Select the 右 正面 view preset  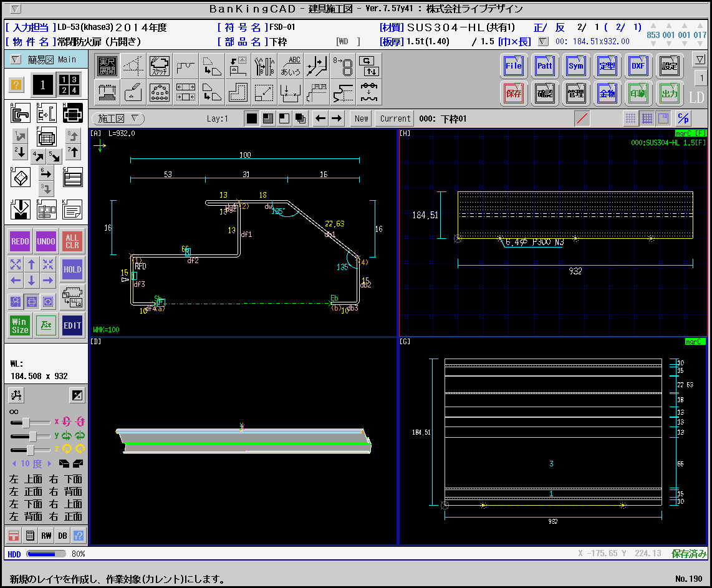(x=66, y=516)
